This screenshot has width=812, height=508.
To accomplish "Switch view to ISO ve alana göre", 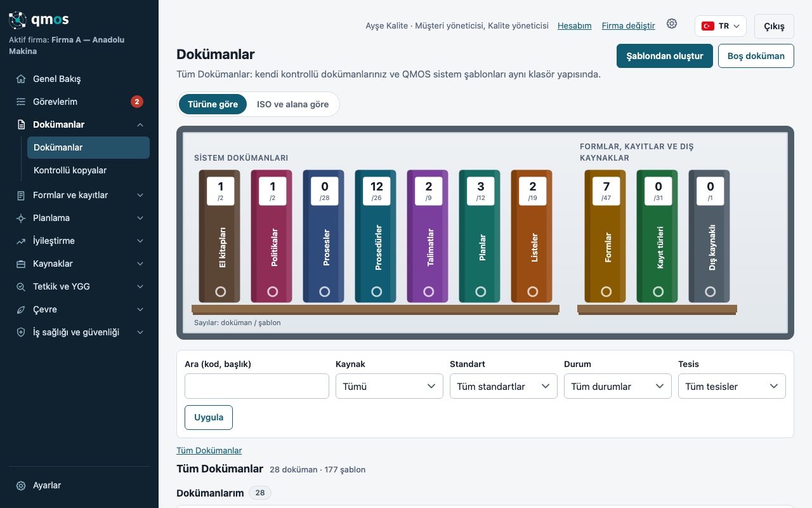I will click(x=292, y=104).
